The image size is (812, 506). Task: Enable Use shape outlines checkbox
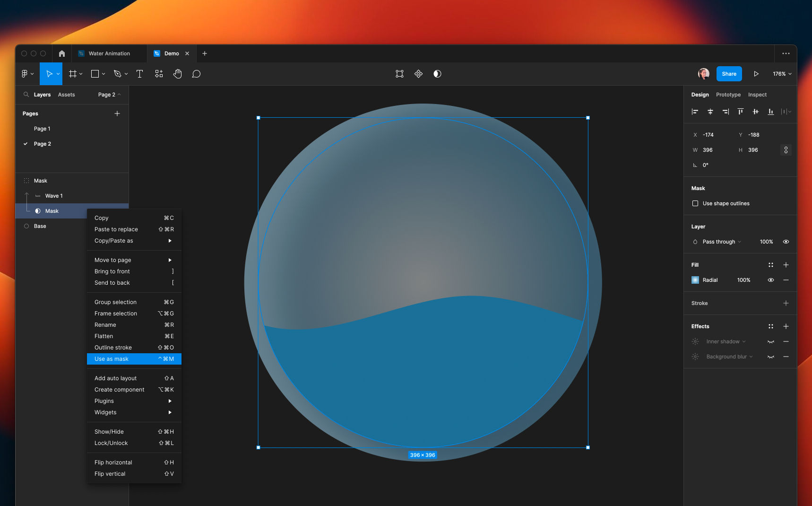click(695, 203)
